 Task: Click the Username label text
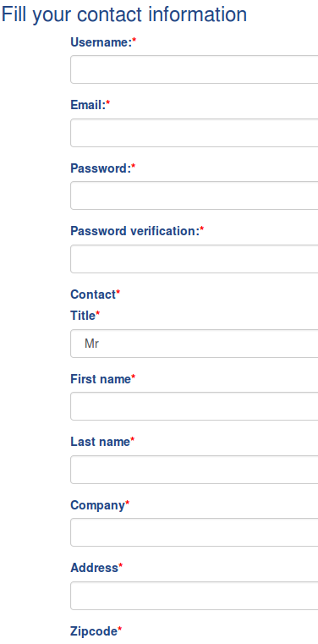[x=101, y=42]
